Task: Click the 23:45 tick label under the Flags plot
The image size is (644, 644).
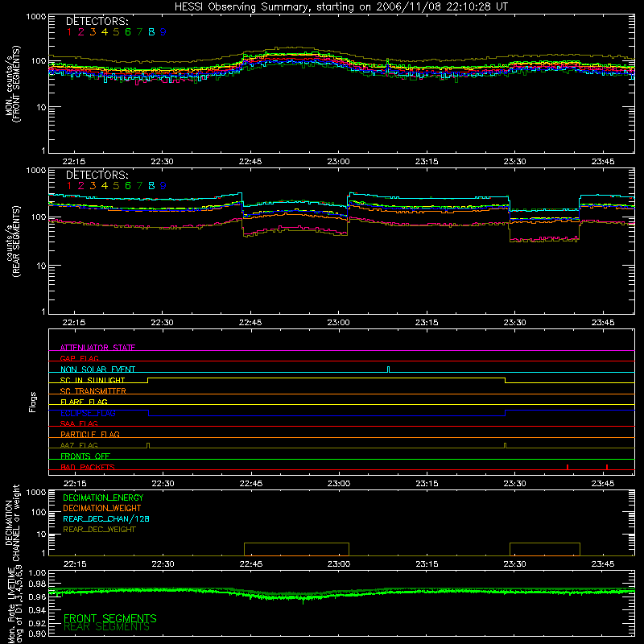Action: coord(603,484)
